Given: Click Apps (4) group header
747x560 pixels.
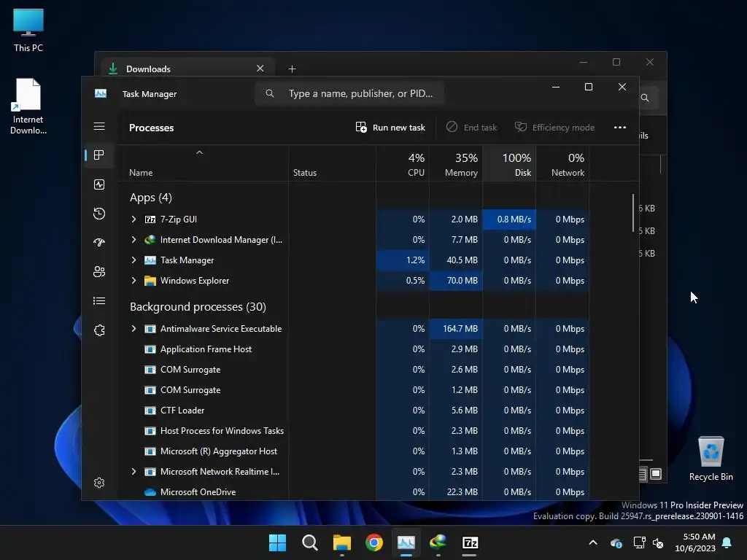Looking at the screenshot, I should coord(150,198).
